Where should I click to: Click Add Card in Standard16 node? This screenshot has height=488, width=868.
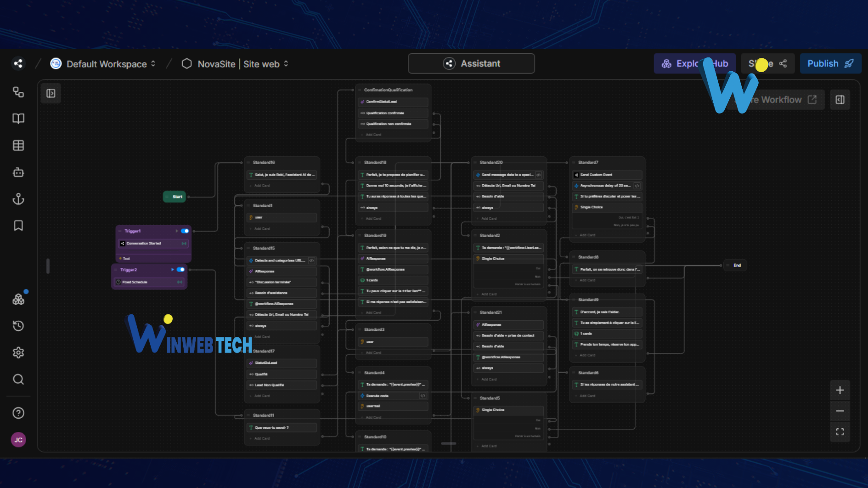coord(262,186)
